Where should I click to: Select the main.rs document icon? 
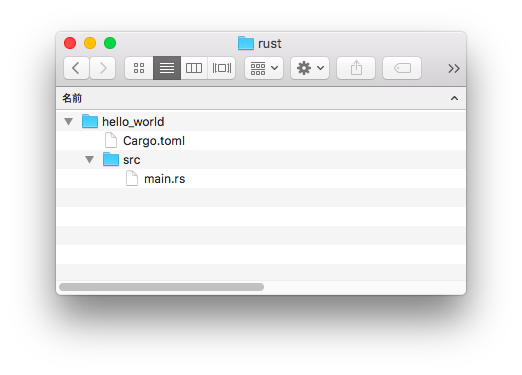tap(132, 178)
